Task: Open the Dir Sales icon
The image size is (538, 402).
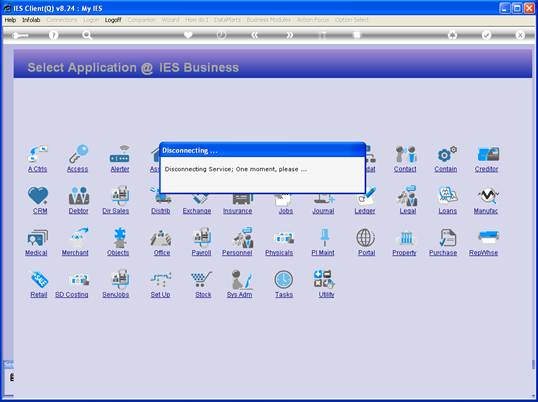Action: point(120,195)
